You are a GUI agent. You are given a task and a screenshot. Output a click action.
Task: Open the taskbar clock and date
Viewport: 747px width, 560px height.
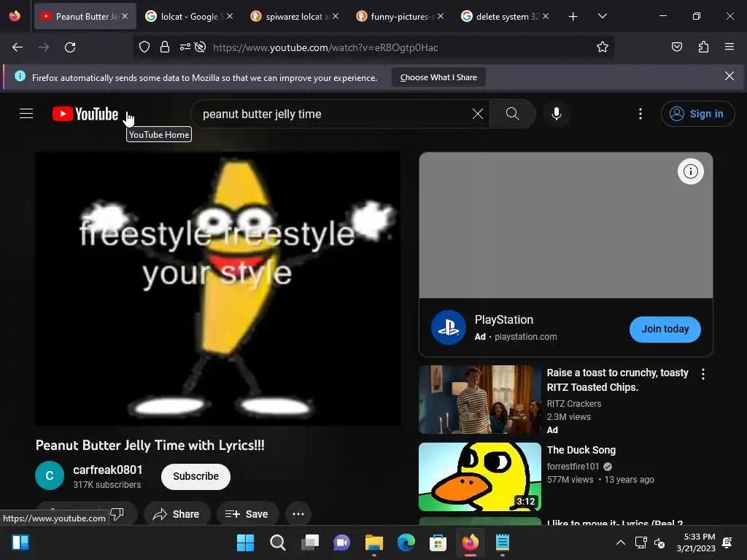pos(696,542)
